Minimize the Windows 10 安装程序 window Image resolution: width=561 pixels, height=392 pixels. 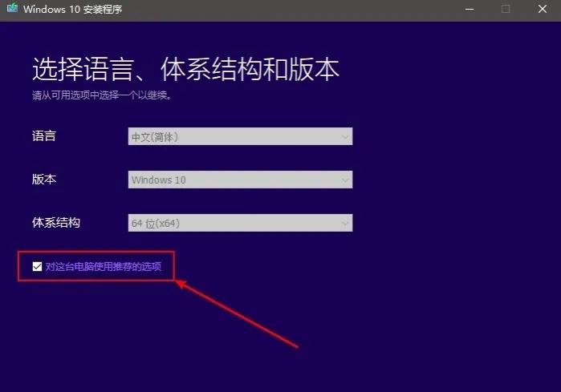470,9
